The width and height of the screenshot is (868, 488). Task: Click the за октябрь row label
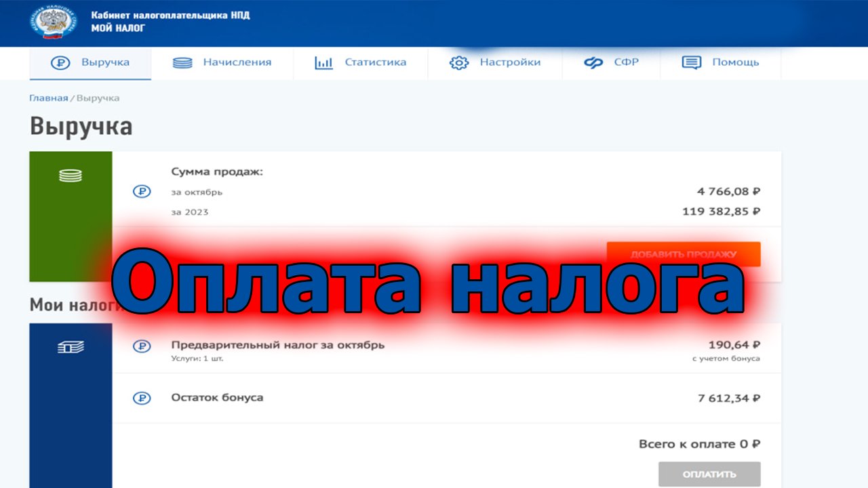(x=197, y=192)
